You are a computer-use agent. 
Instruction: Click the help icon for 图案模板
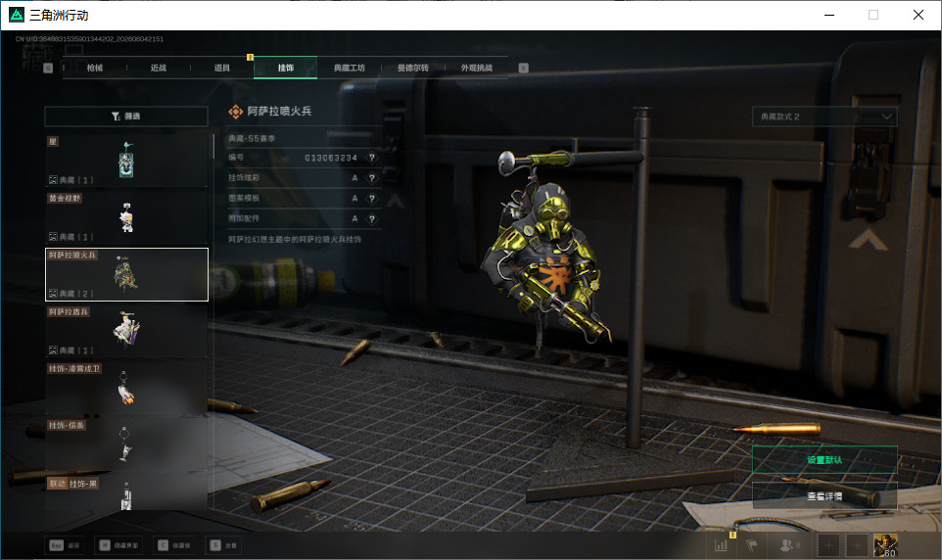click(x=372, y=199)
